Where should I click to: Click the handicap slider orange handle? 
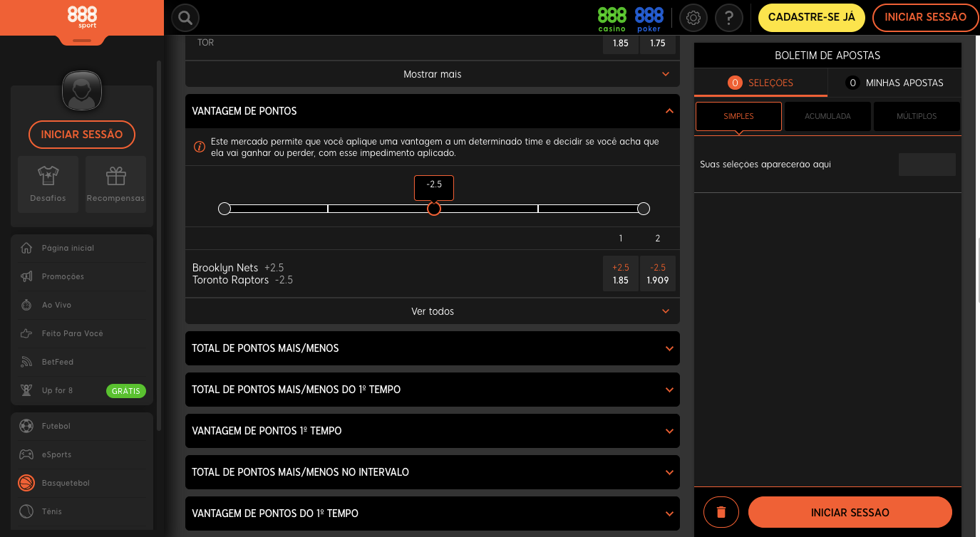pos(434,209)
